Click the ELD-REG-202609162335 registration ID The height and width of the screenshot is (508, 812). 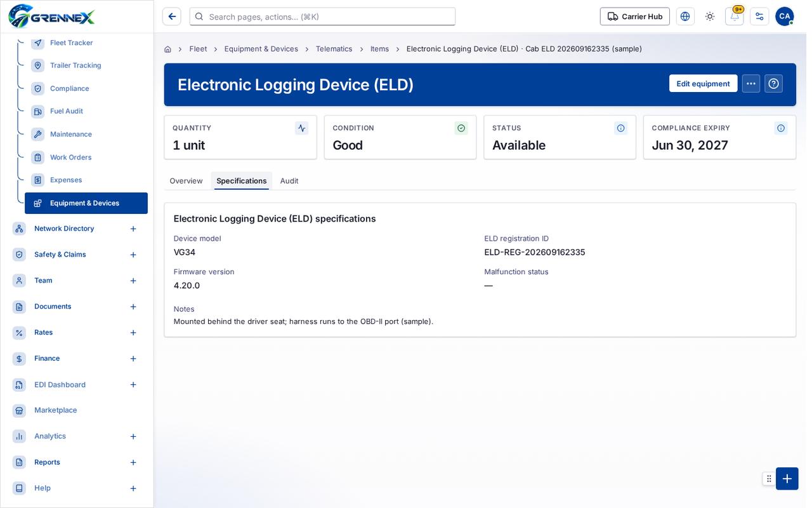pyautogui.click(x=535, y=252)
